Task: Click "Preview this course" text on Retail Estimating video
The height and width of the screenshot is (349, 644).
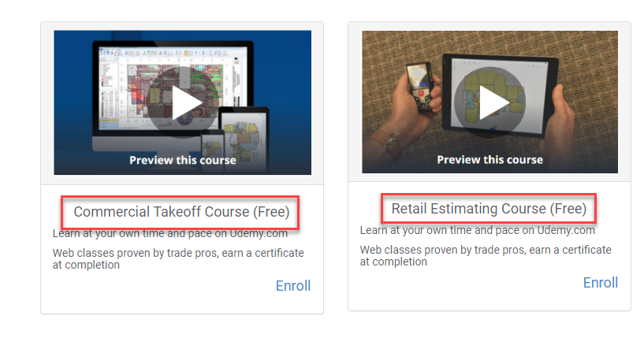Action: pos(490,160)
